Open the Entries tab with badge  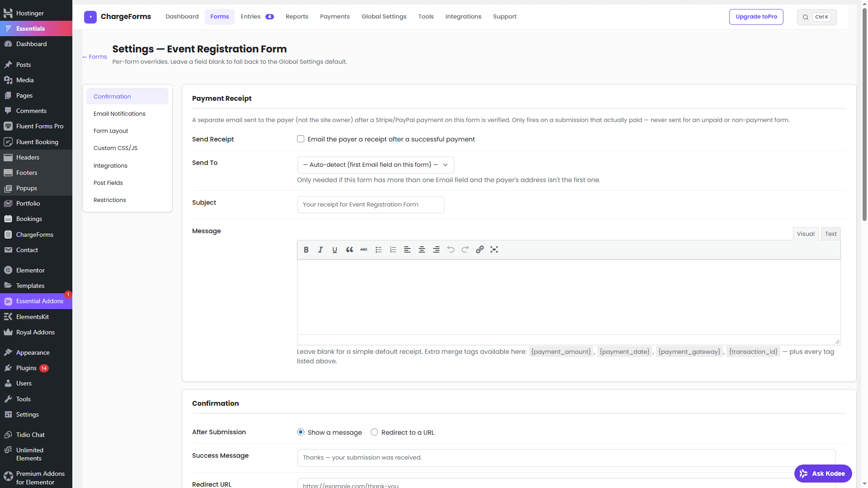[257, 17]
